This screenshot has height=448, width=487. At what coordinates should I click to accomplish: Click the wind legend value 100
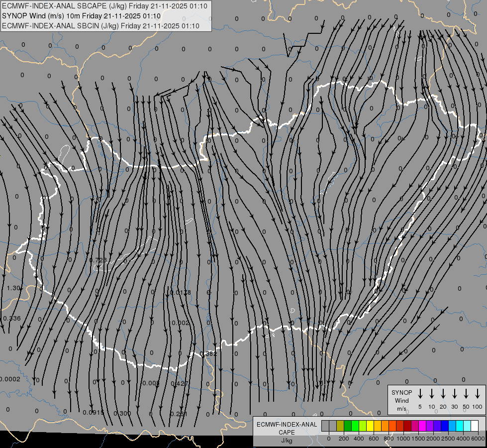tap(478, 407)
